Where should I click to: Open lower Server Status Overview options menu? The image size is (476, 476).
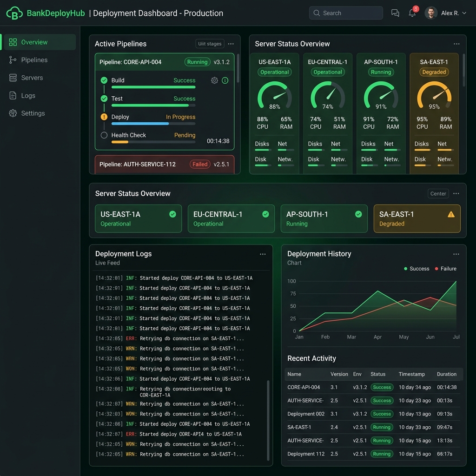(456, 193)
